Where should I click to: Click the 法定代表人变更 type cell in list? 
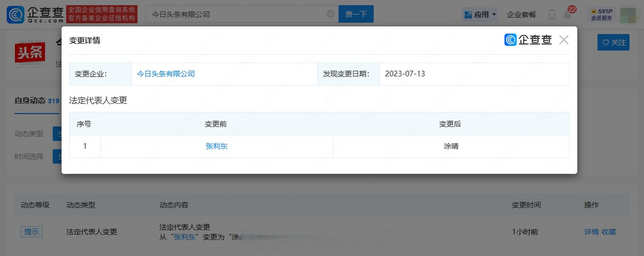[92, 232]
